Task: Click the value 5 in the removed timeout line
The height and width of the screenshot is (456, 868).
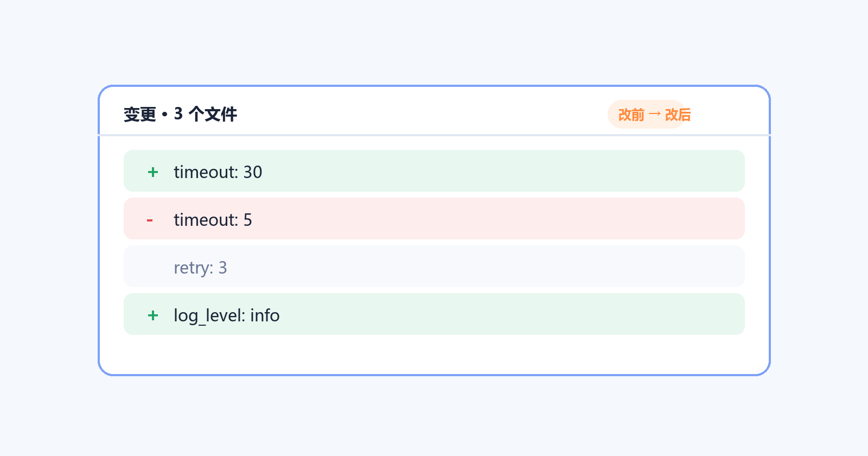Action: [248, 220]
